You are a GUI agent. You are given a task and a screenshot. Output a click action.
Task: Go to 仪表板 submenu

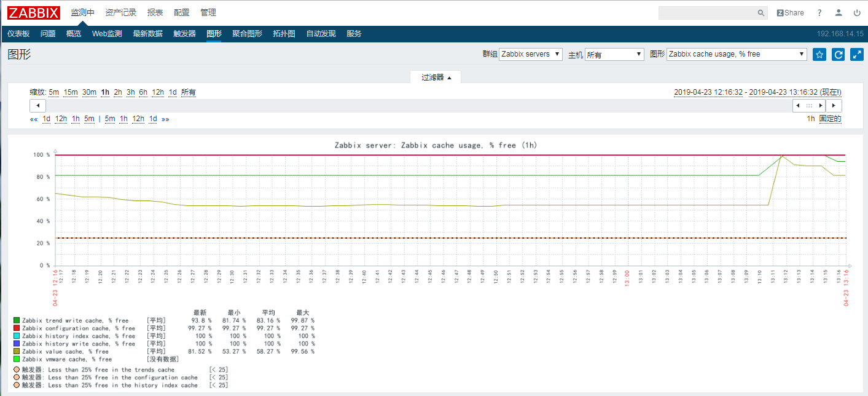(x=18, y=34)
